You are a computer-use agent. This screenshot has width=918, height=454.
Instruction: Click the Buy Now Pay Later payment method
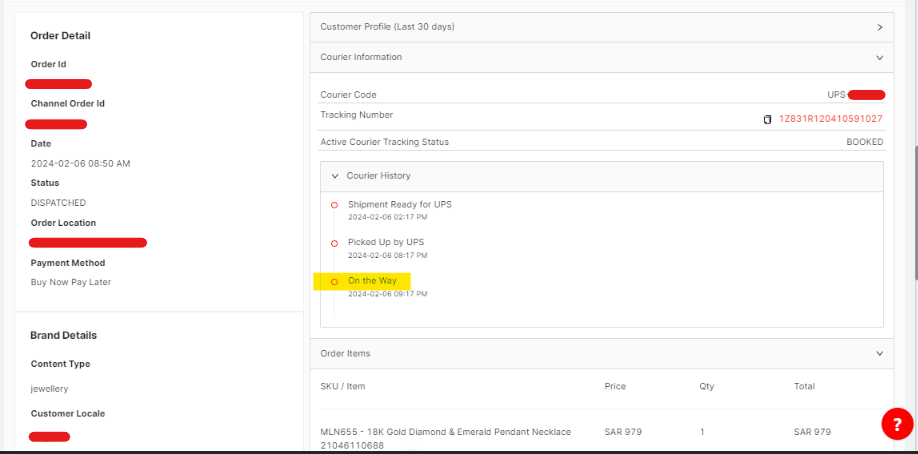tap(71, 282)
